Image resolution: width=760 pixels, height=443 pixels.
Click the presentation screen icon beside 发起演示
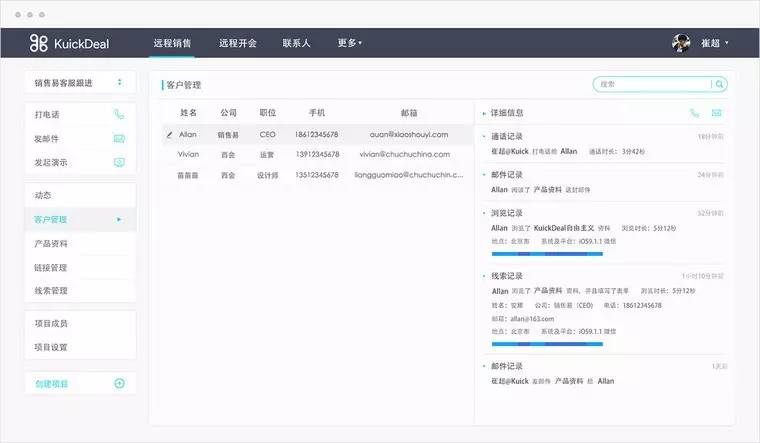pyautogui.click(x=119, y=162)
